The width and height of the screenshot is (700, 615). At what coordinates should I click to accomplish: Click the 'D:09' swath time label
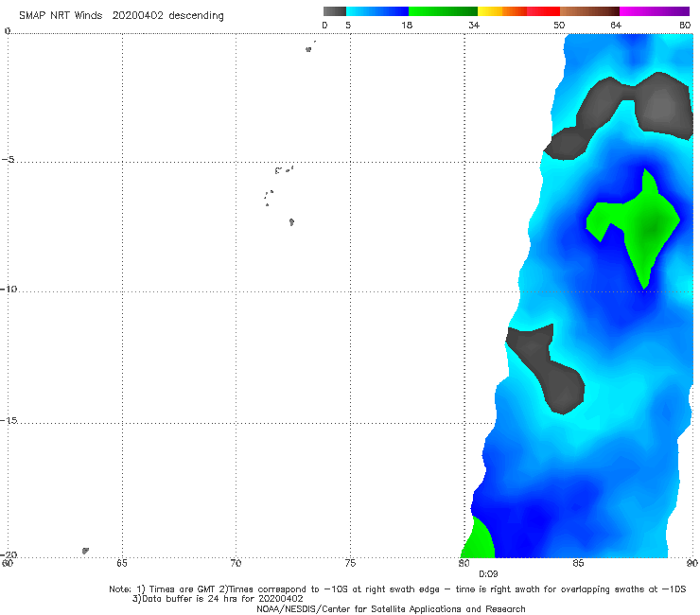coord(488,574)
